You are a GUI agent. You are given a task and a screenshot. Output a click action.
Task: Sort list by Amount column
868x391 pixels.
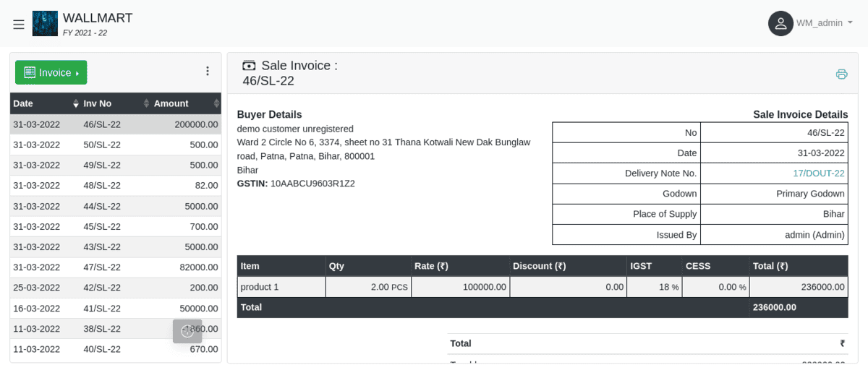click(186, 103)
